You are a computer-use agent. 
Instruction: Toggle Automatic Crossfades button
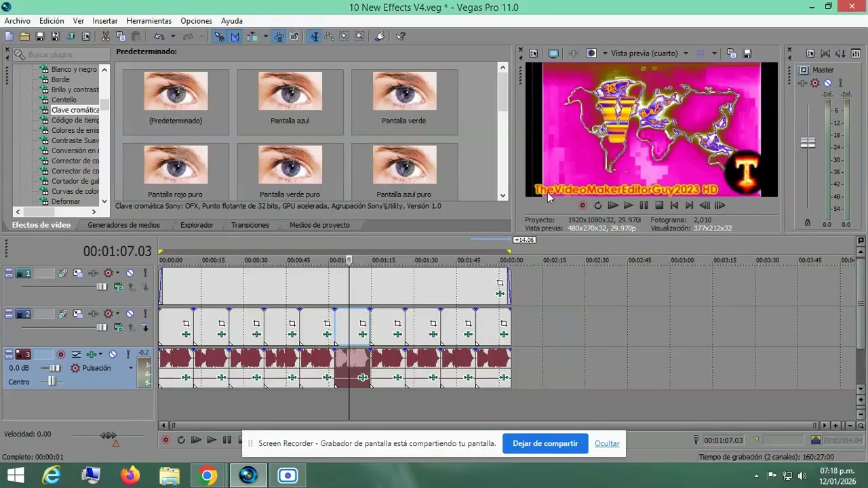235,37
